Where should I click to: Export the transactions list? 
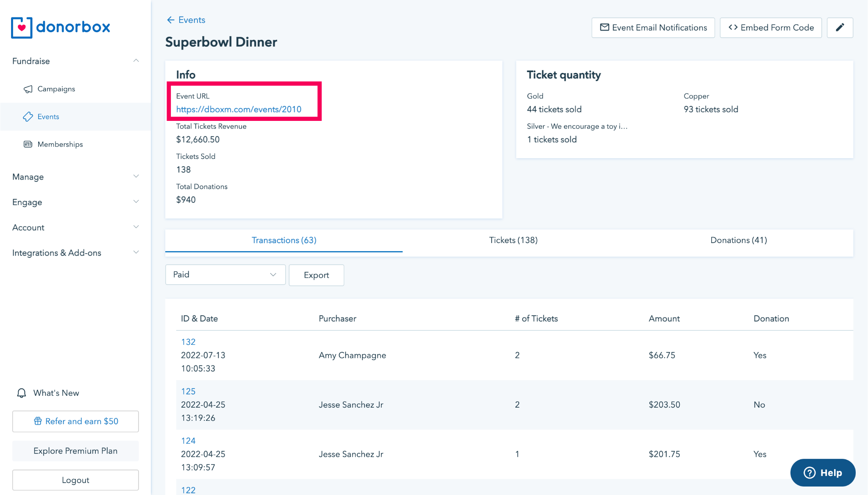pos(316,275)
